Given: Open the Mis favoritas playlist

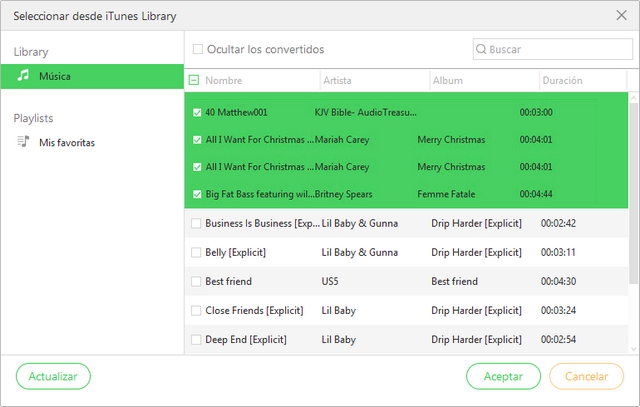Looking at the screenshot, I should tap(67, 142).
